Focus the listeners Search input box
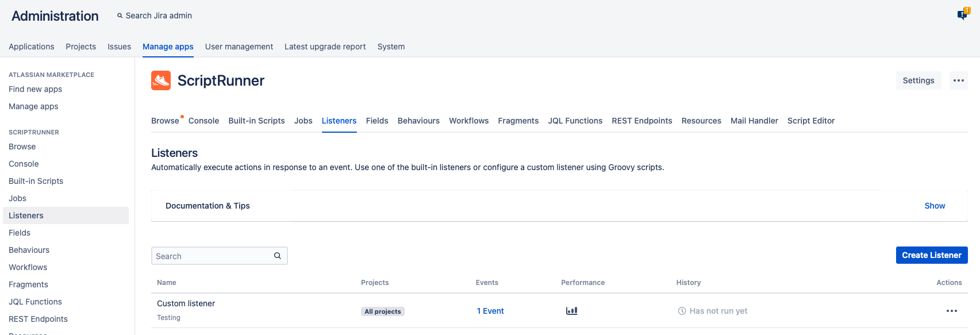980x335 pixels. pyautogui.click(x=219, y=256)
